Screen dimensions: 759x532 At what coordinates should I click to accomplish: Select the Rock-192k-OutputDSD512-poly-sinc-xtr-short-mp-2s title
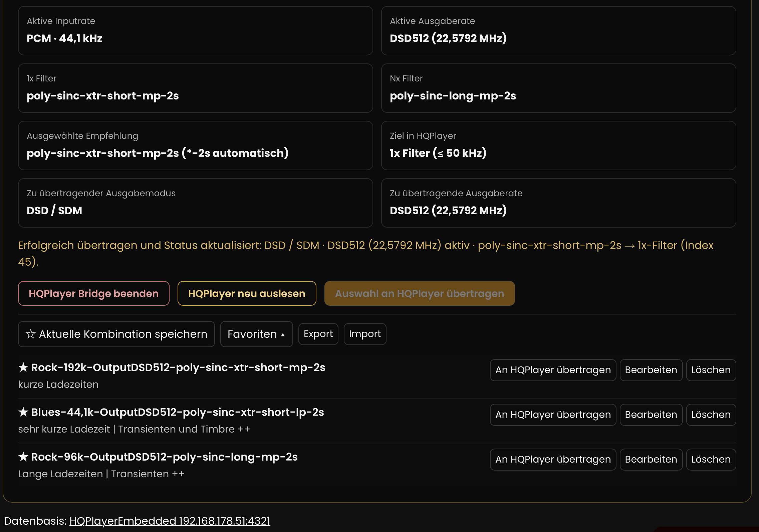178,367
